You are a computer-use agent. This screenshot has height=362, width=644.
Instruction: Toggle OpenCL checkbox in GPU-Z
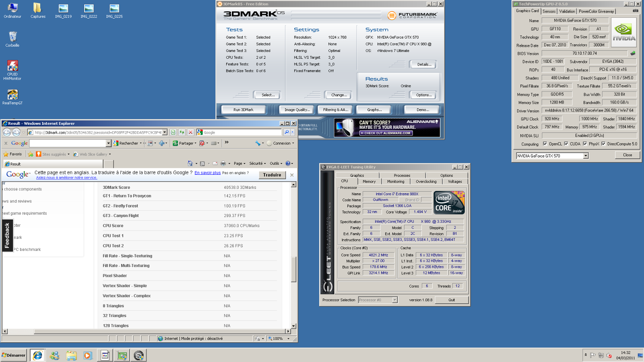[545, 144]
